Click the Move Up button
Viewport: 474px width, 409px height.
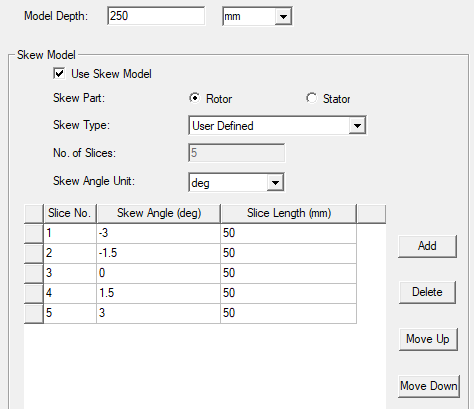428,339
